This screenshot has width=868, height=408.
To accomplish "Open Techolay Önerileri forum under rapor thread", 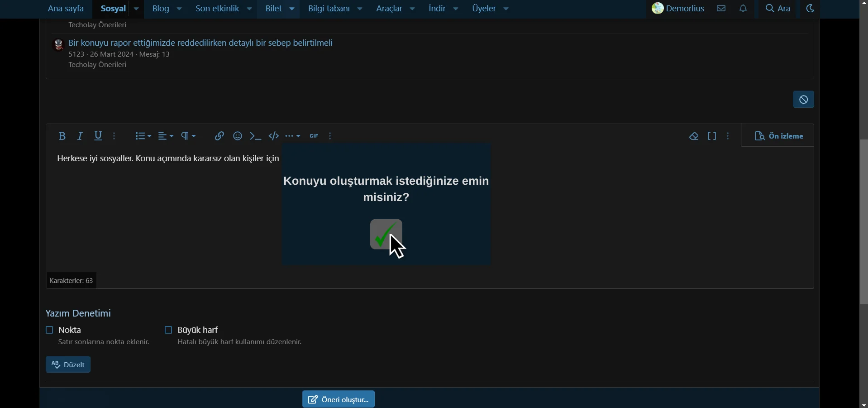I will coord(98,66).
